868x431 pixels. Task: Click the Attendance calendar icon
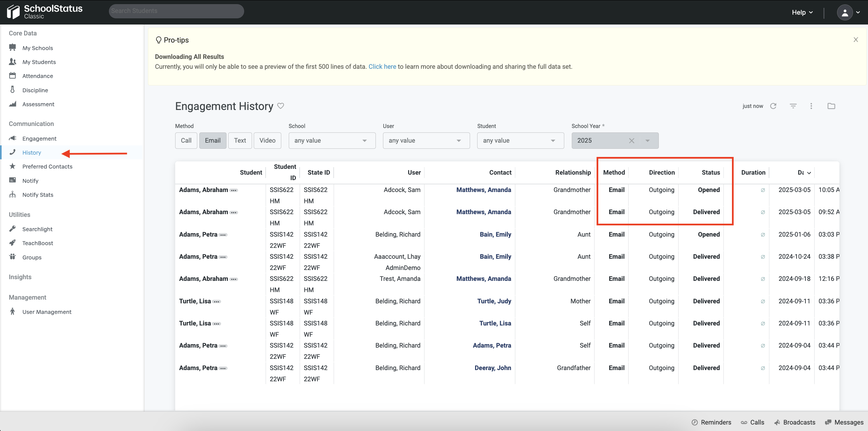13,75
